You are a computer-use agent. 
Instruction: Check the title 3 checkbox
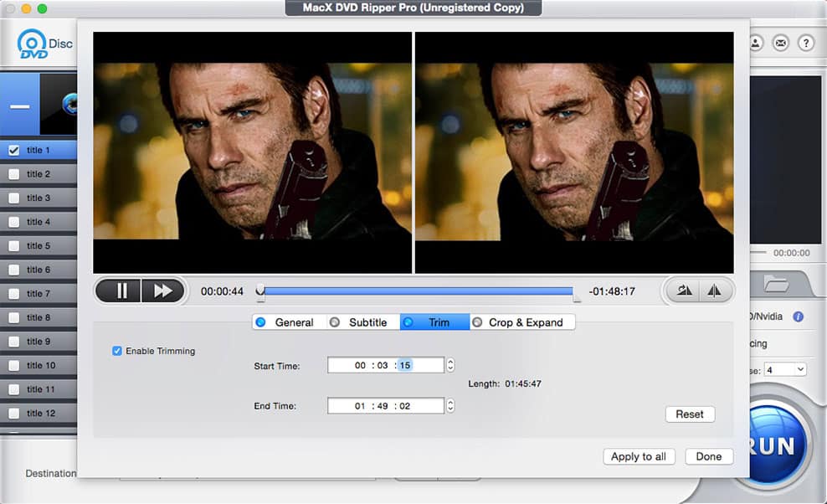point(14,198)
